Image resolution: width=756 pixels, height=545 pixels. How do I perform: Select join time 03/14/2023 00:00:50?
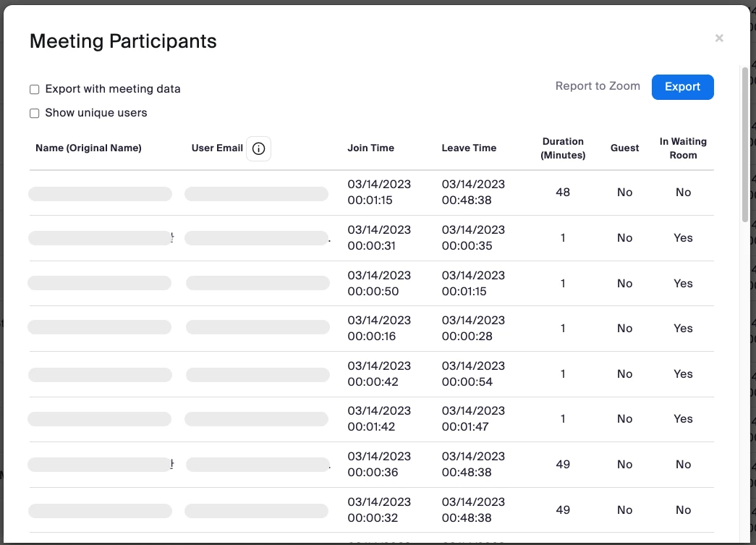[379, 283]
